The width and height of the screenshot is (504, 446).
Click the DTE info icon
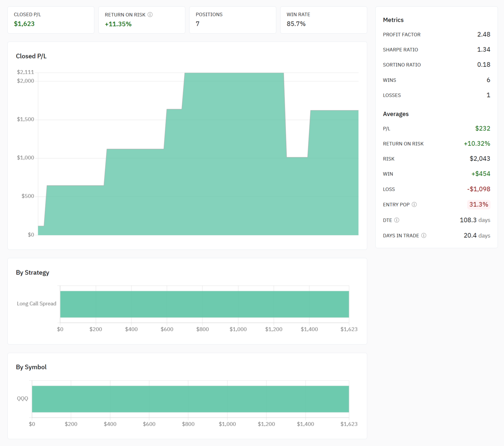click(x=397, y=220)
